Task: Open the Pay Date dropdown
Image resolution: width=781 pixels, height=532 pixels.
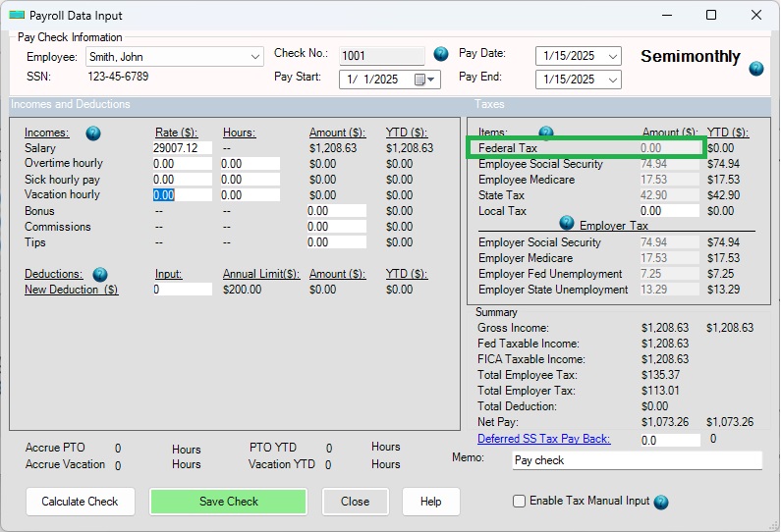Action: [613, 57]
